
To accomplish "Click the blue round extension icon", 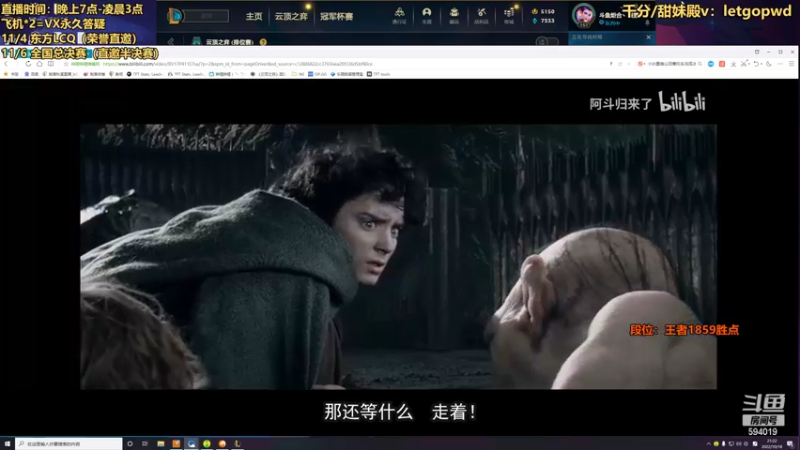I will point(711,64).
